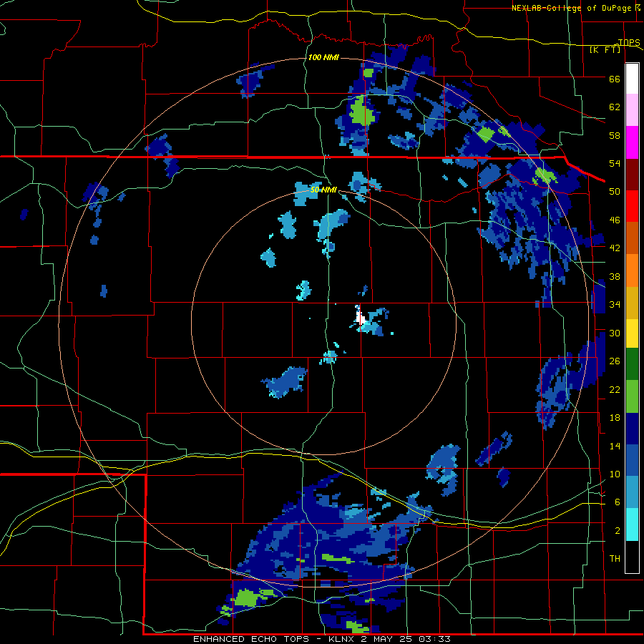Click the legend value 34
Image resolution: width=644 pixels, height=644 pixels.
(615, 304)
